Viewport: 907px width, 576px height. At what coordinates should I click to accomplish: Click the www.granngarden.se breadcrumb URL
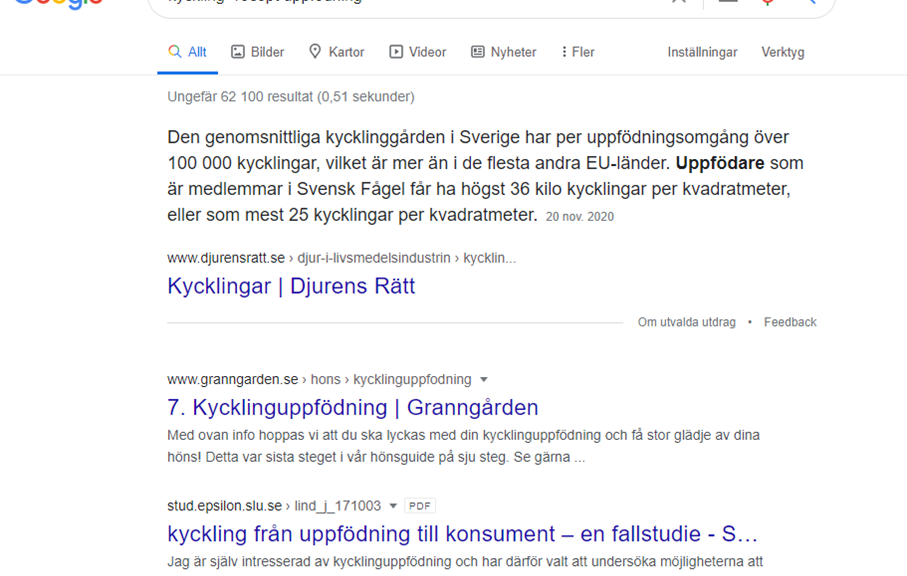pyautogui.click(x=319, y=380)
